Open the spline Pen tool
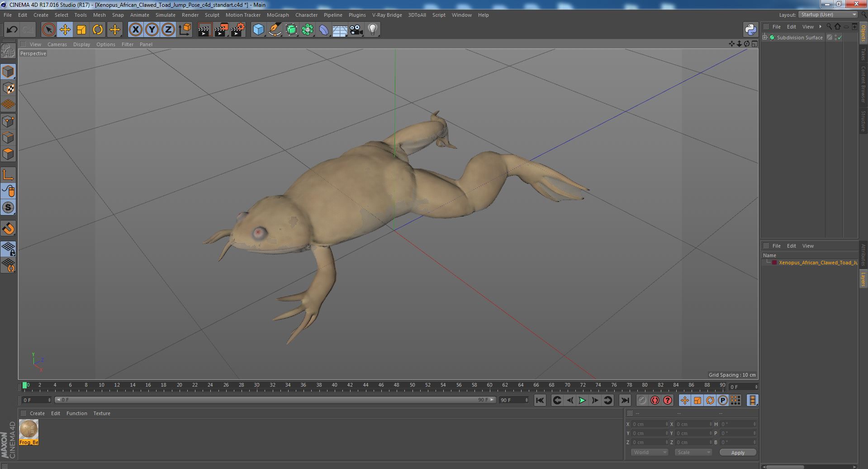 [x=275, y=30]
